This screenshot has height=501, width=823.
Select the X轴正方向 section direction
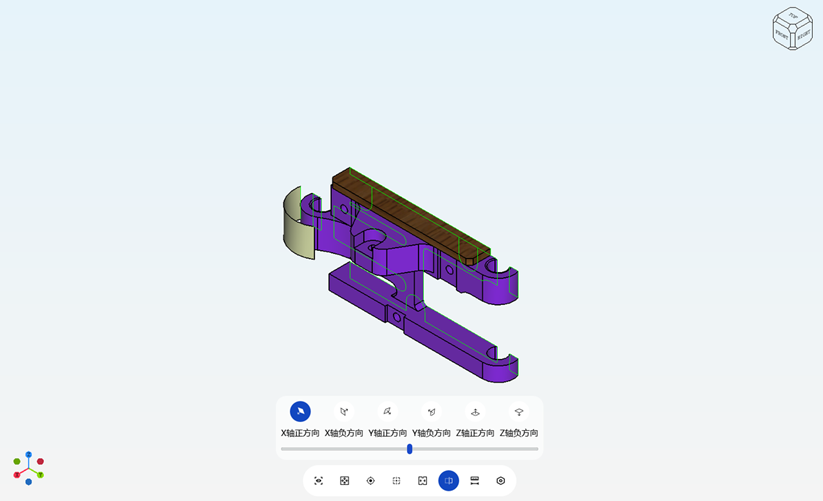300,412
